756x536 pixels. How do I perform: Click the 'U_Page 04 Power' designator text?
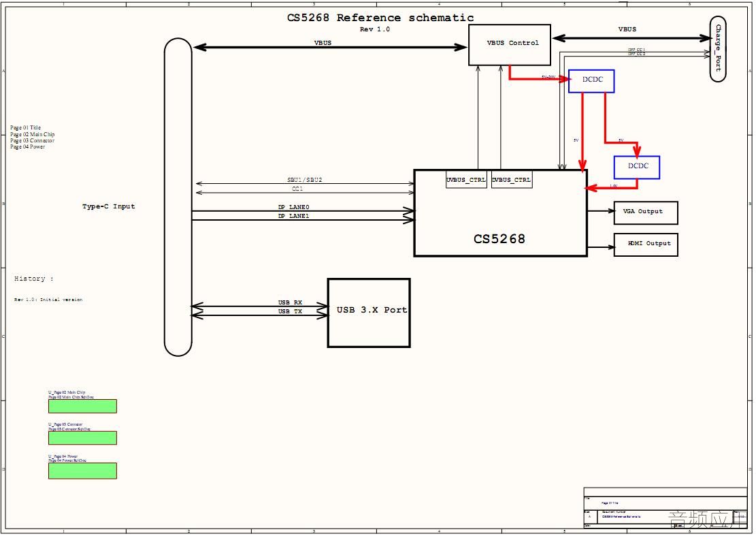pyautogui.click(x=63, y=456)
